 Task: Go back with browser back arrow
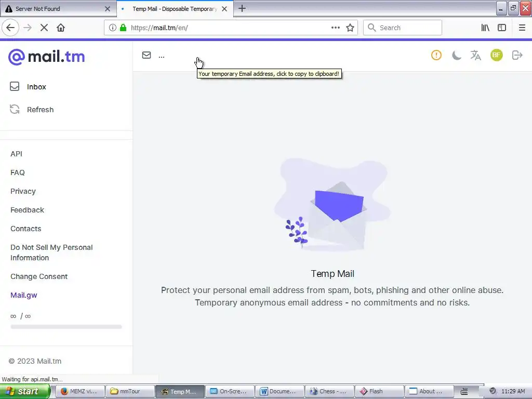click(x=10, y=28)
